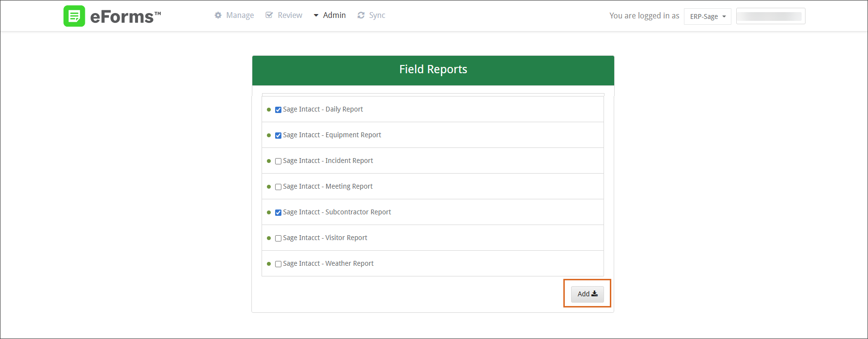Check Sage Intacct - Incident Report
Screen dimensions: 868x339
(278, 161)
